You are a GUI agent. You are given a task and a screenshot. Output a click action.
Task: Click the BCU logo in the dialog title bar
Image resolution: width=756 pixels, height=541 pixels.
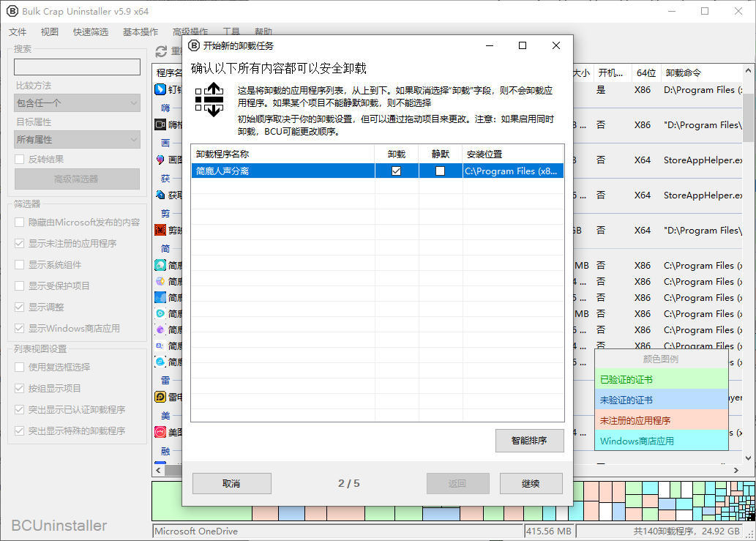193,45
